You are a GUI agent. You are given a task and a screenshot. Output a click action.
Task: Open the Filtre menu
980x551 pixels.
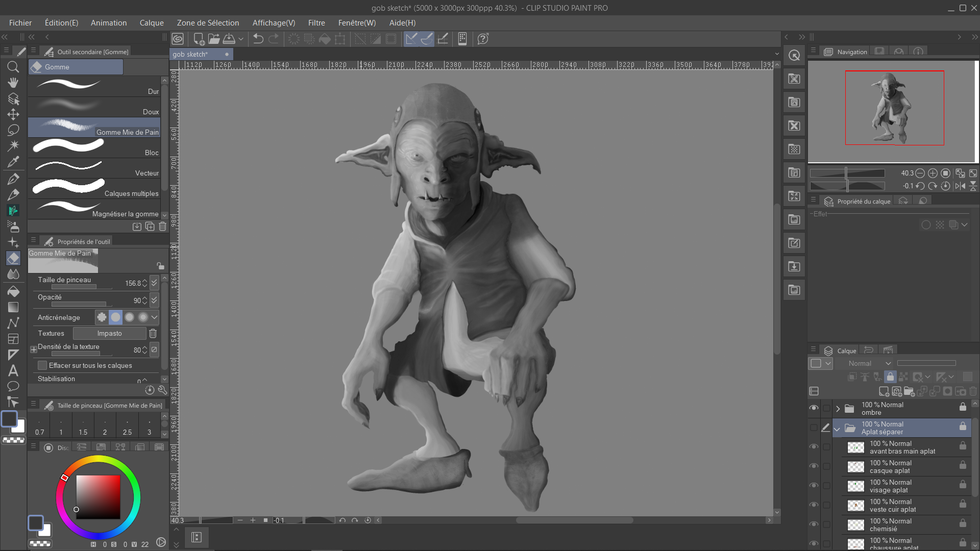(316, 23)
